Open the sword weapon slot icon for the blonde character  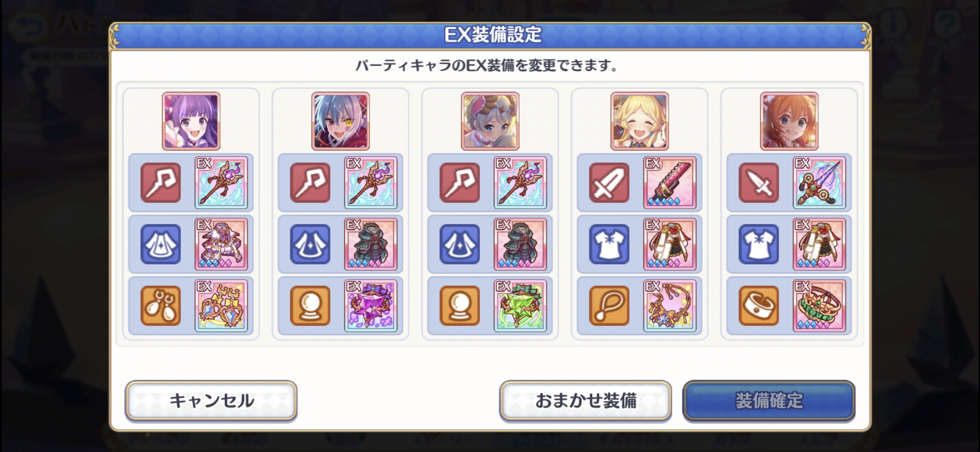tap(609, 182)
